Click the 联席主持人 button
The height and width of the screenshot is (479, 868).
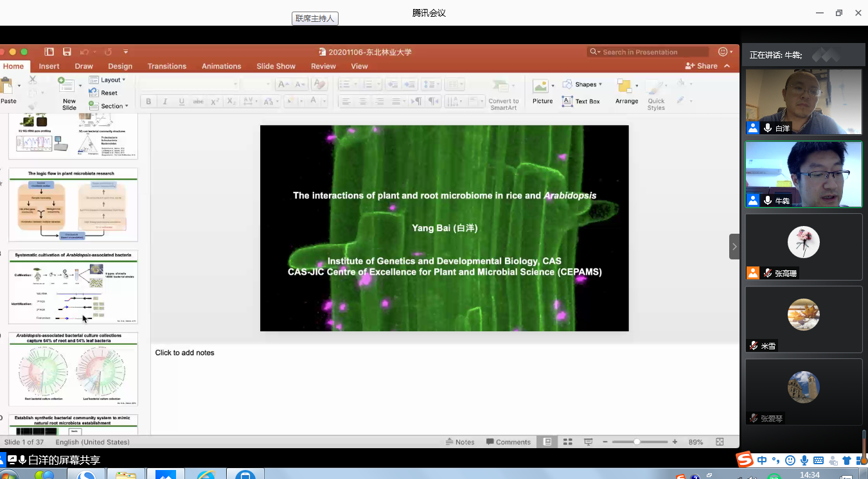coord(315,19)
